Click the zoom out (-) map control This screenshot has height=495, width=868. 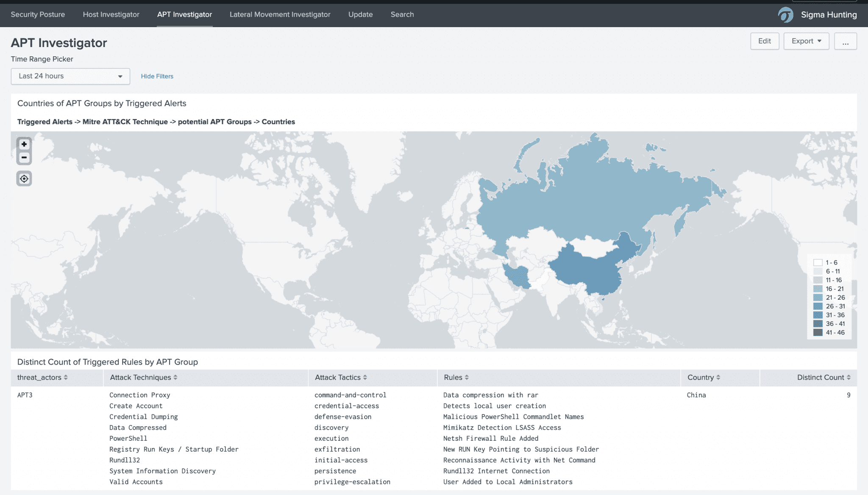point(24,157)
